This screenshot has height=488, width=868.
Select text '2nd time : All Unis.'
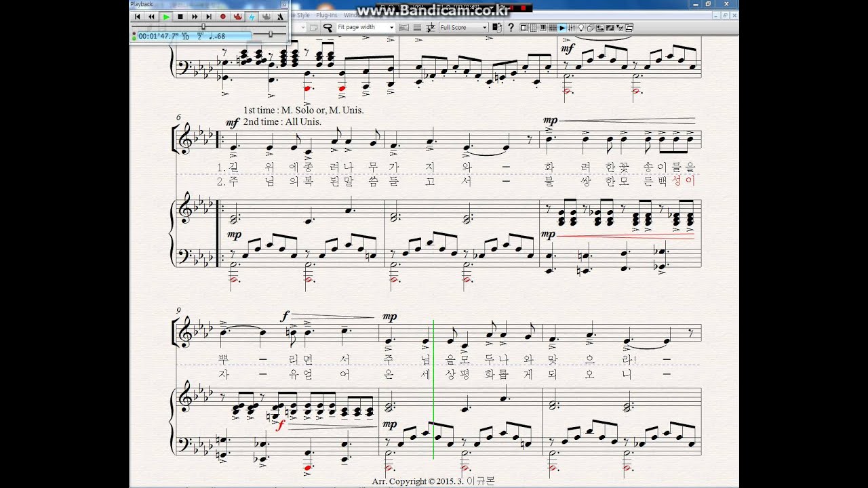tap(282, 121)
